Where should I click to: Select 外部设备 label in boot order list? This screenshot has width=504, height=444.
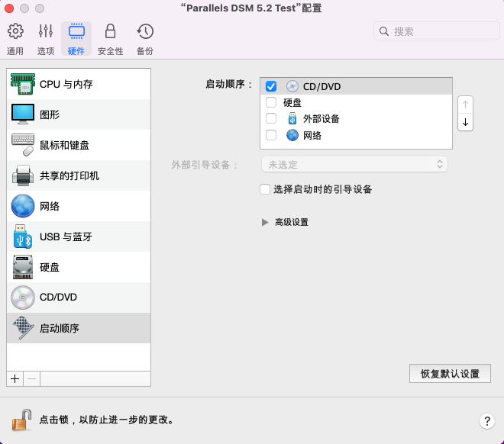click(x=321, y=119)
